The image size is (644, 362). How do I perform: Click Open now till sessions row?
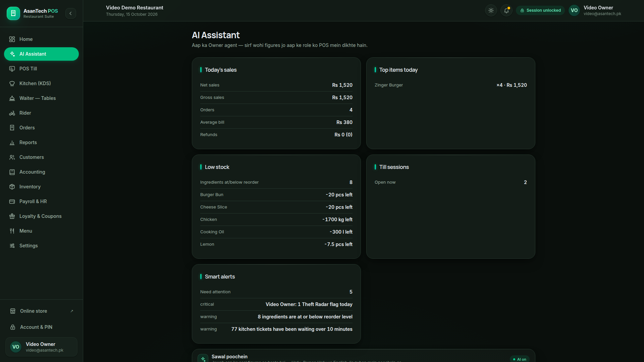(451, 182)
